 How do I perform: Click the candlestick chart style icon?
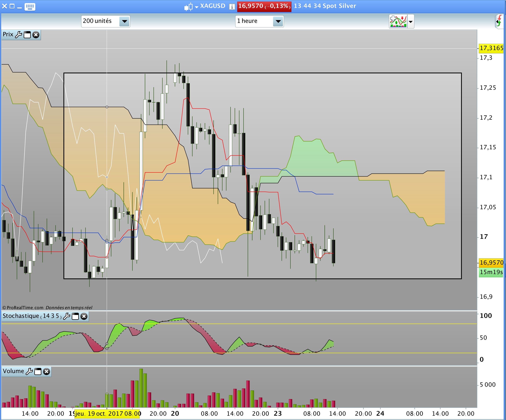coord(189,7)
